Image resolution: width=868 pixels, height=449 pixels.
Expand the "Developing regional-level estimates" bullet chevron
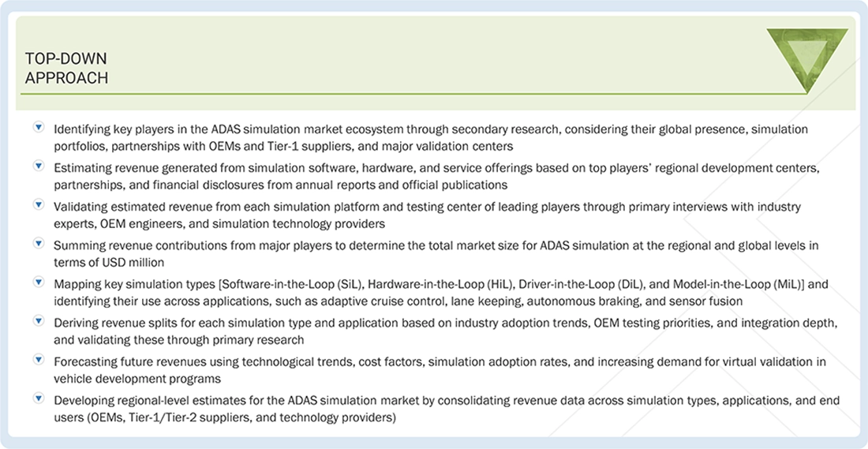pos(38,398)
